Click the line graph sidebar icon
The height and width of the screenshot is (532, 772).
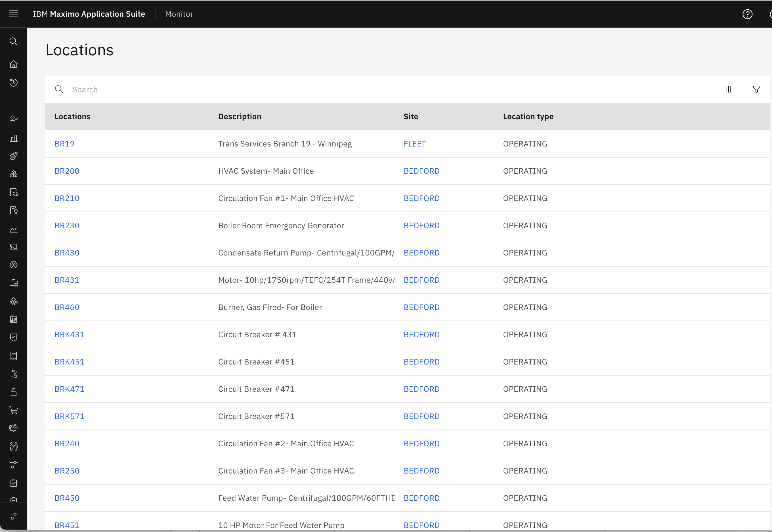pos(14,229)
